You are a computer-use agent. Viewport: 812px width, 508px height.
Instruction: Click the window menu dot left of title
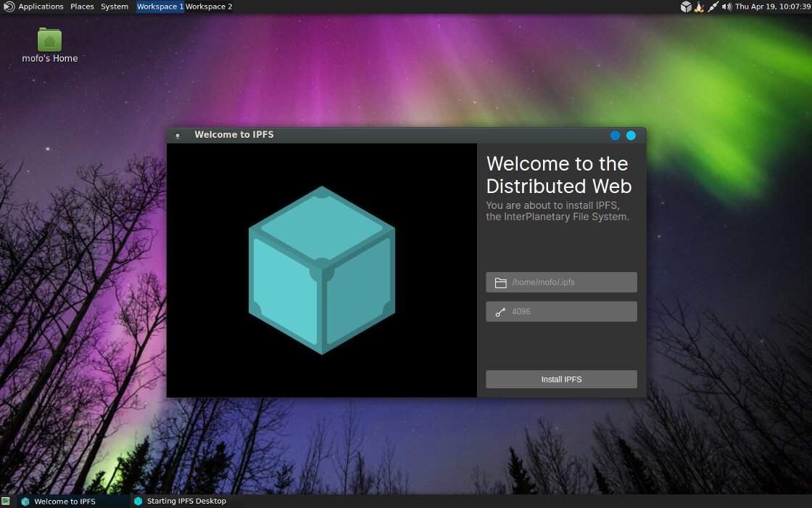point(178,136)
